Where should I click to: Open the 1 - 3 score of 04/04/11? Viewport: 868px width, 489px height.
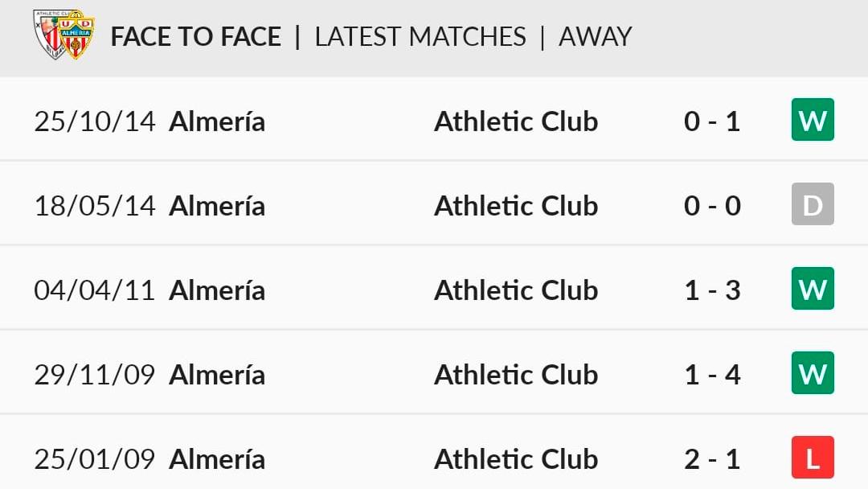[712, 290]
